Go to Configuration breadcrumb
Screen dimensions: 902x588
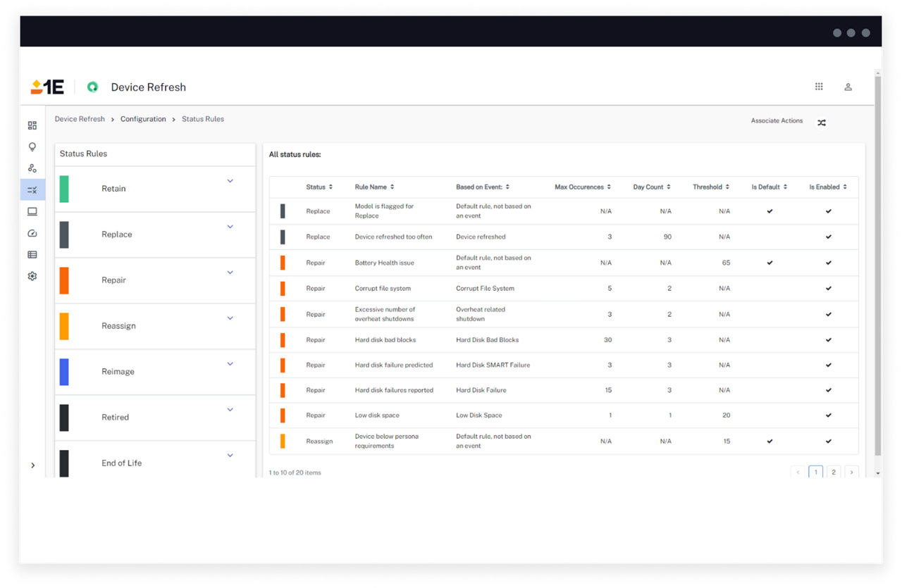(x=143, y=119)
